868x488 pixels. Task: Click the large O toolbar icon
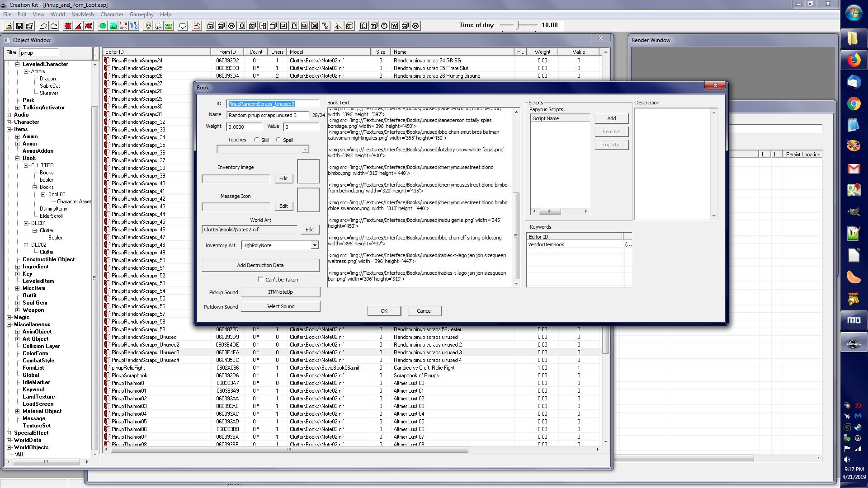point(242,26)
